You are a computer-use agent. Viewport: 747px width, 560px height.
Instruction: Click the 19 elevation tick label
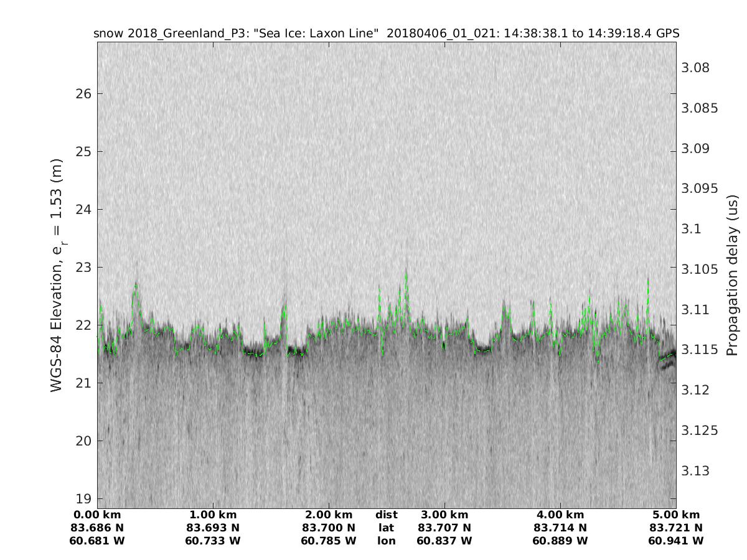click(x=85, y=499)
